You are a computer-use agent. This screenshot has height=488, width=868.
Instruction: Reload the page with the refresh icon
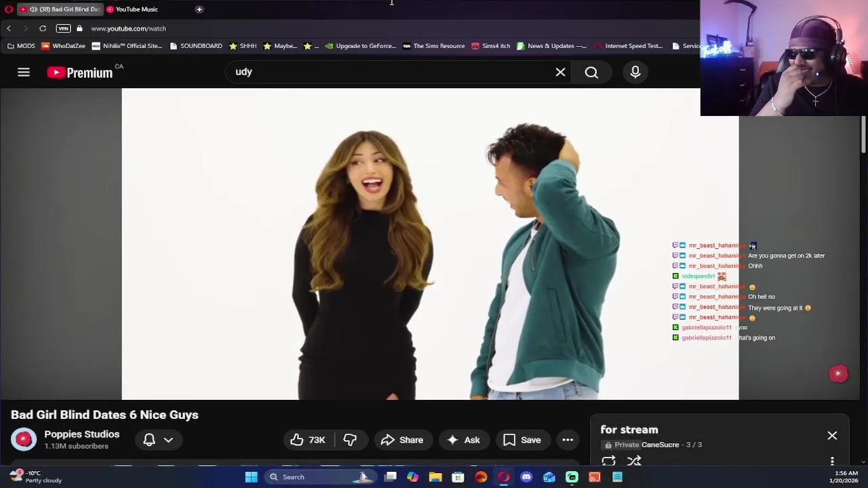point(43,28)
